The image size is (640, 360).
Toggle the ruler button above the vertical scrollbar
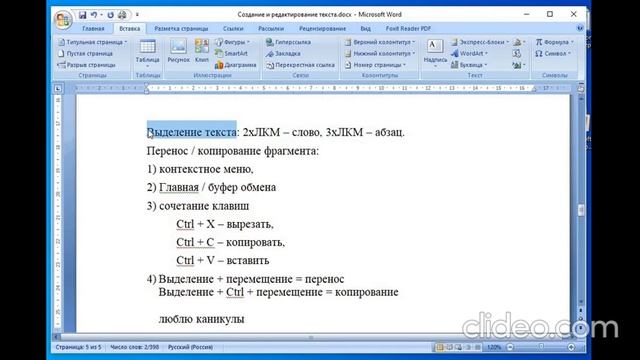581,88
